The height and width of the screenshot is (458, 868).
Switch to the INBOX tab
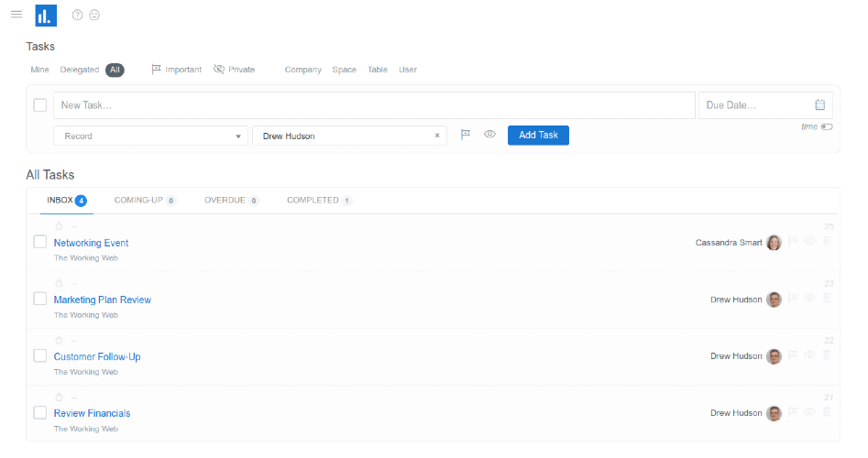[66, 201]
